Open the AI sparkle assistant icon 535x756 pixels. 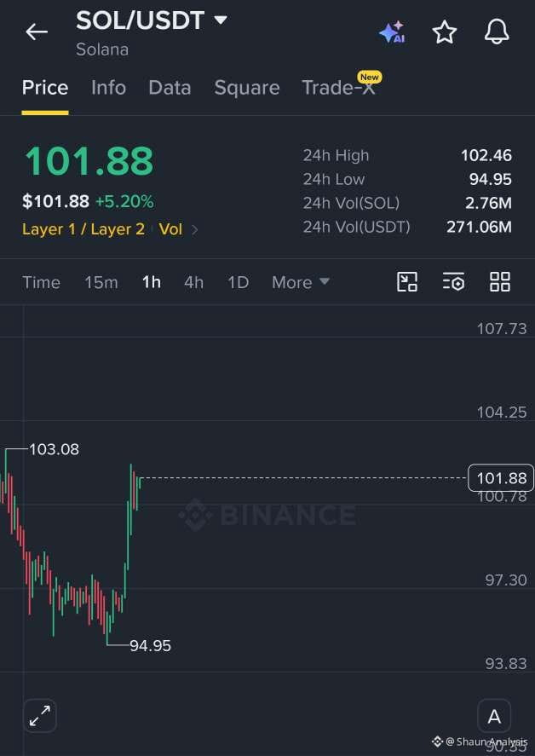coord(393,32)
